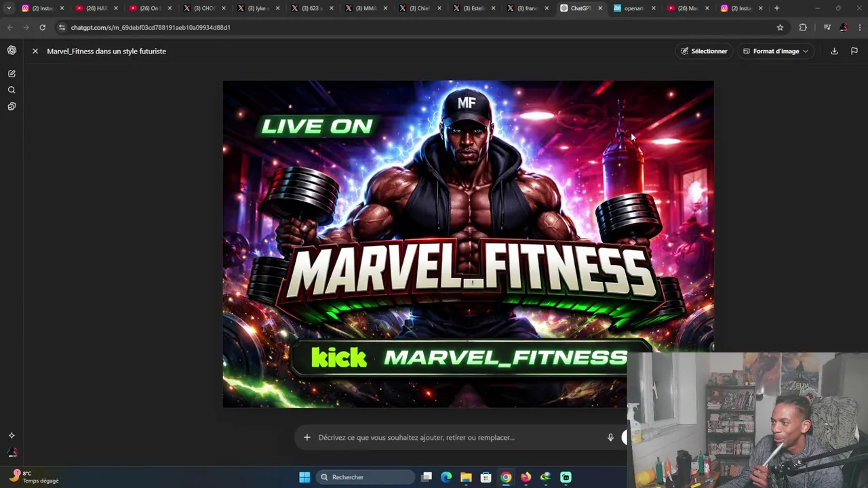This screenshot has width=868, height=488.
Task: Switch to the openart tab
Action: click(634, 8)
